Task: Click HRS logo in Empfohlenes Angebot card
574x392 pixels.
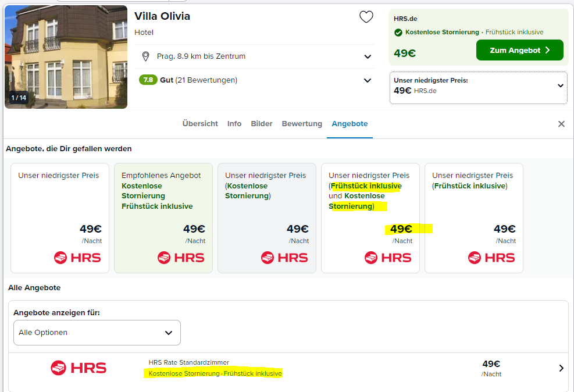Action: [x=181, y=258]
